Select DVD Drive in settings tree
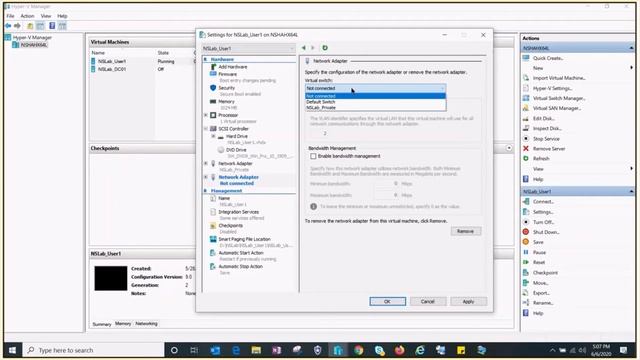The height and width of the screenshot is (360, 640). click(x=236, y=150)
